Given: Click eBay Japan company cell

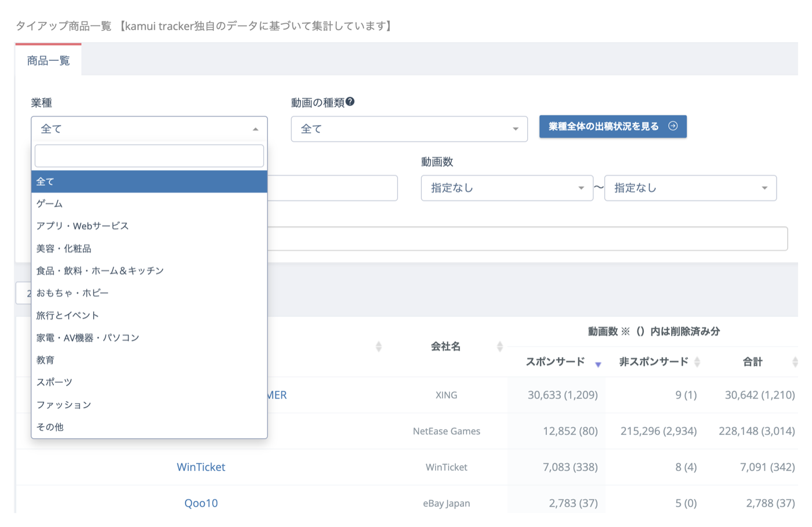Looking at the screenshot, I should tap(446, 503).
